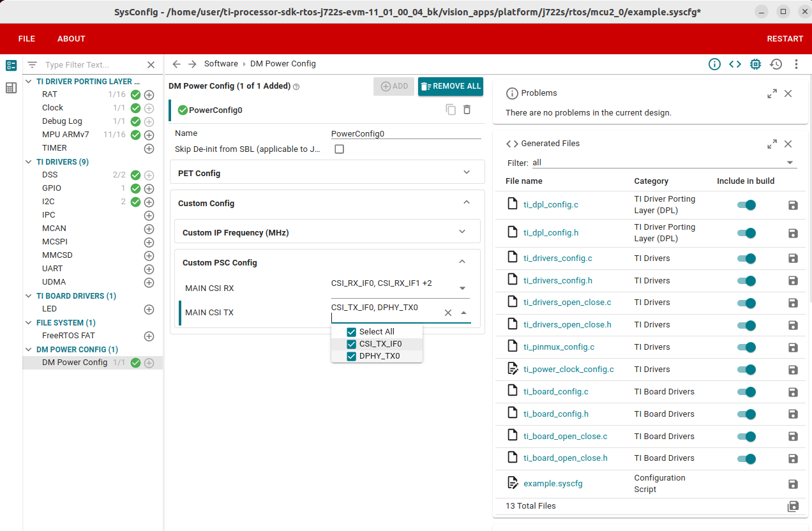The image size is (812, 531).
Task: Click the REMOVE ALL button
Action: coord(451,86)
